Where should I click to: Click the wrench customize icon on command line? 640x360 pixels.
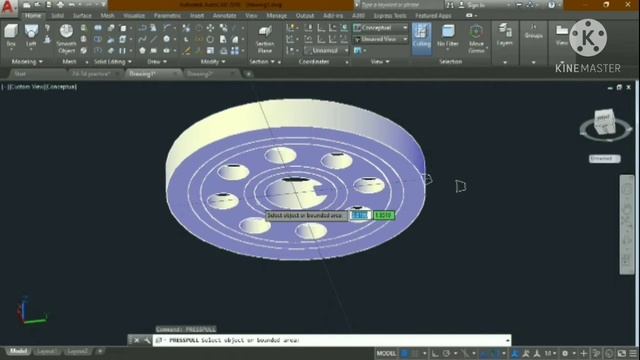click(147, 340)
